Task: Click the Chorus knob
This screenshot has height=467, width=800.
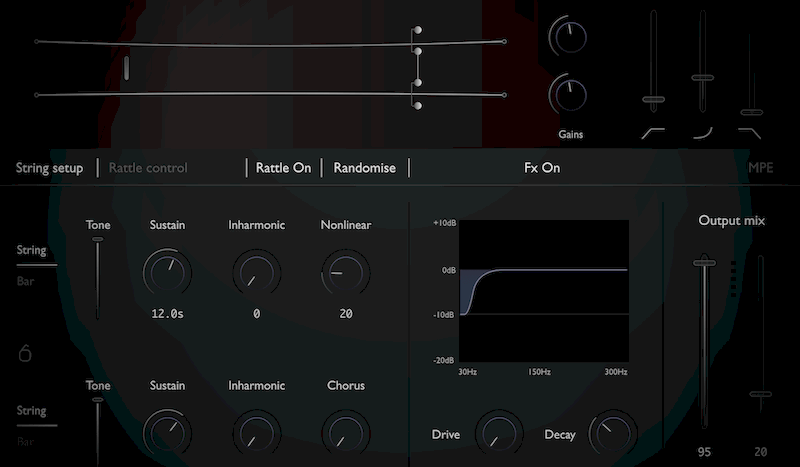Action: pos(346,433)
